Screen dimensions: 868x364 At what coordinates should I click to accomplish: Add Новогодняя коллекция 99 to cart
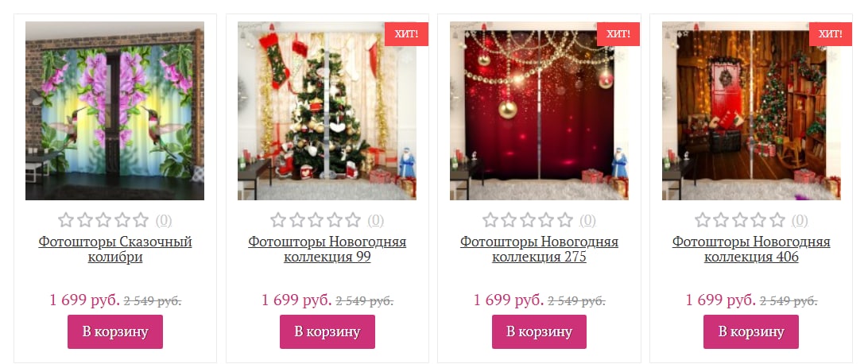(327, 332)
